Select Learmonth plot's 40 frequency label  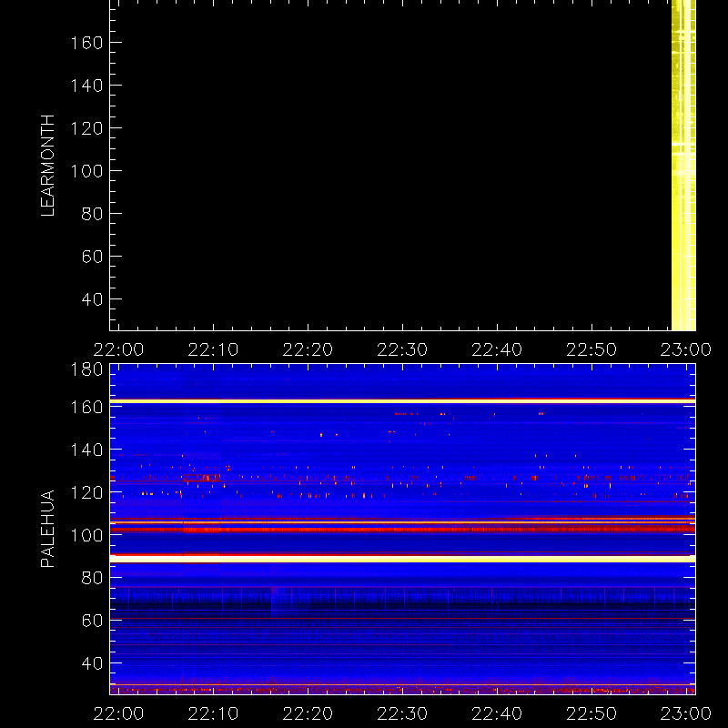[92, 299]
